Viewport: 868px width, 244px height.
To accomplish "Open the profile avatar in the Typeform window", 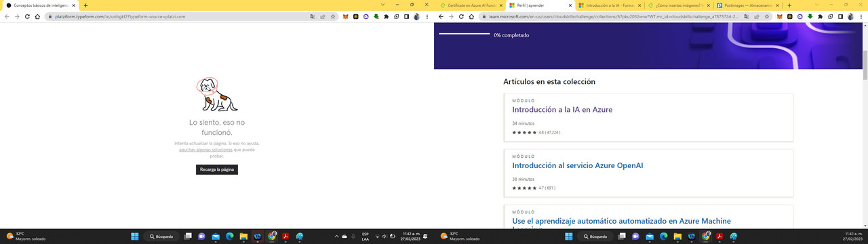I will pyautogui.click(x=416, y=16).
